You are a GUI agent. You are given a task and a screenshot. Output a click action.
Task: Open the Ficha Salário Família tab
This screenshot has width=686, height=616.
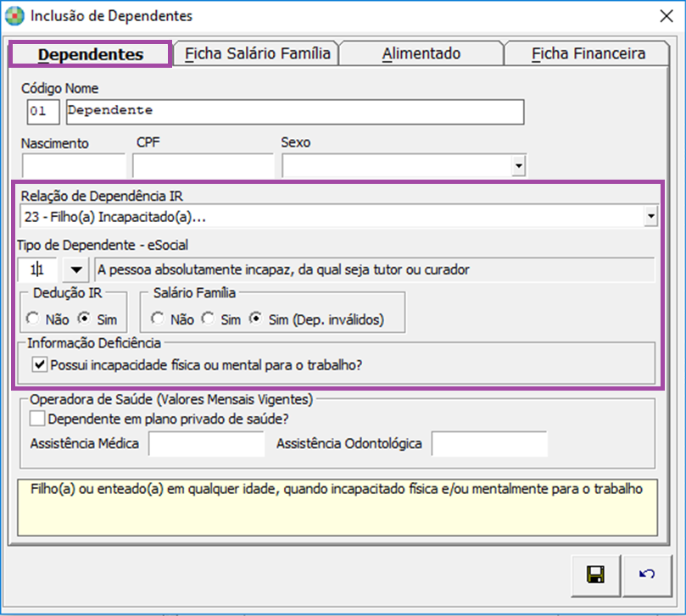pyautogui.click(x=257, y=53)
